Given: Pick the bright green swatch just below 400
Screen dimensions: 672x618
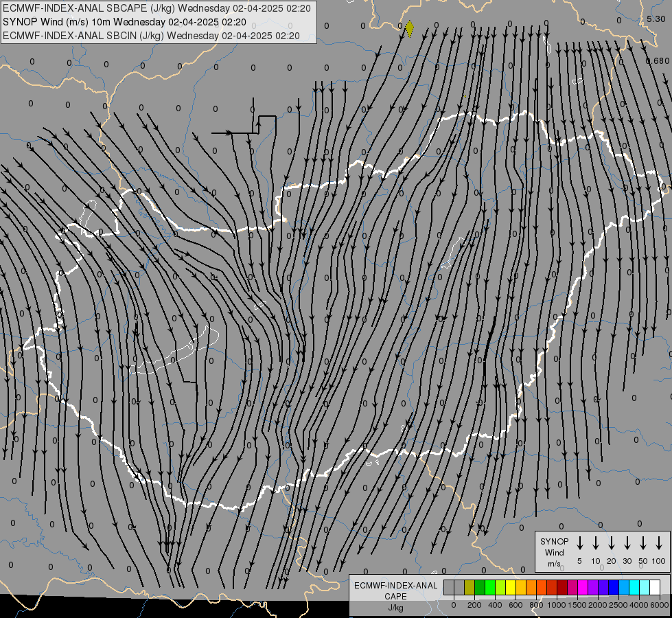Looking at the screenshot, I should click(x=490, y=587).
